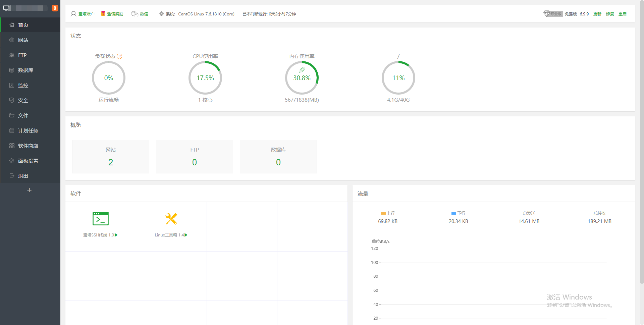Open the 监控 monitoring page

tap(30, 85)
